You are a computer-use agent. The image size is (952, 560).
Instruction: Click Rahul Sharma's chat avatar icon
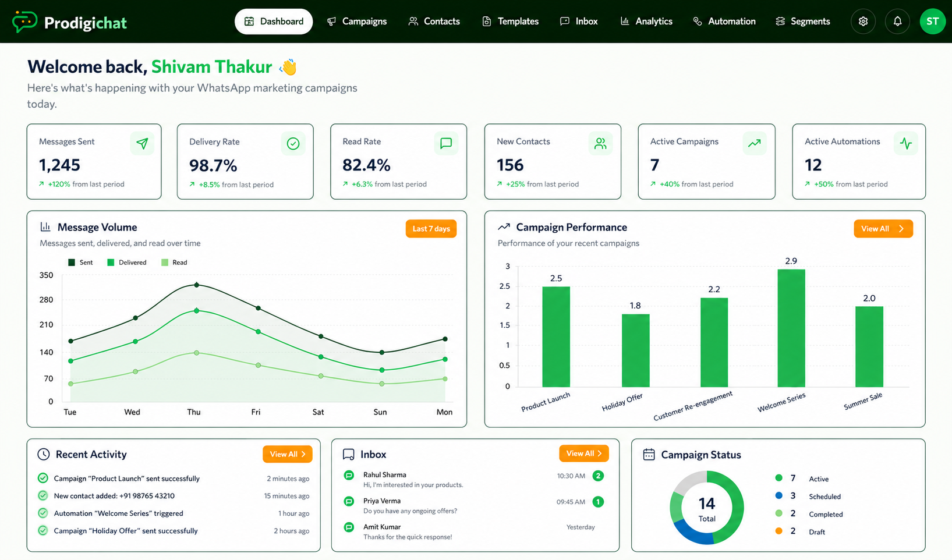(x=349, y=475)
